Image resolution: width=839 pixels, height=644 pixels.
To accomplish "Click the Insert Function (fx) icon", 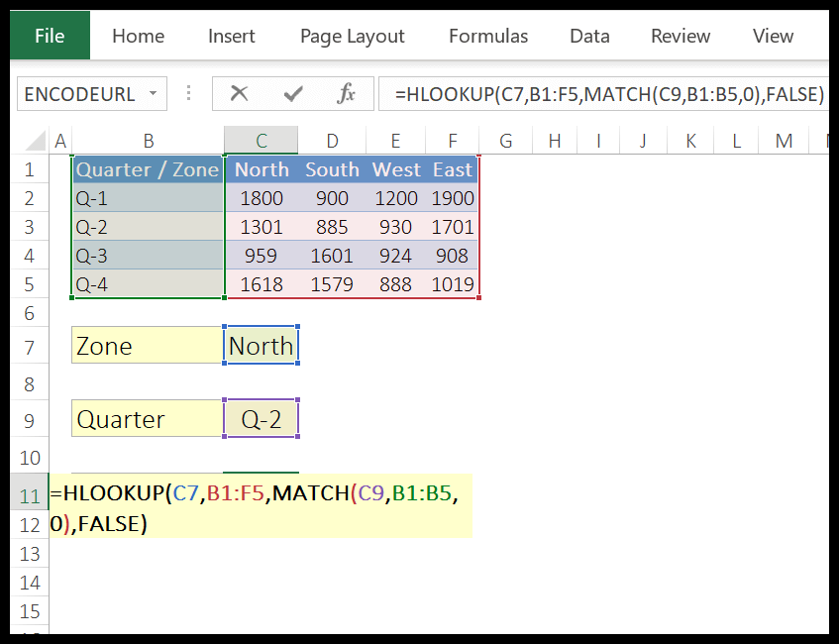I will point(345,93).
